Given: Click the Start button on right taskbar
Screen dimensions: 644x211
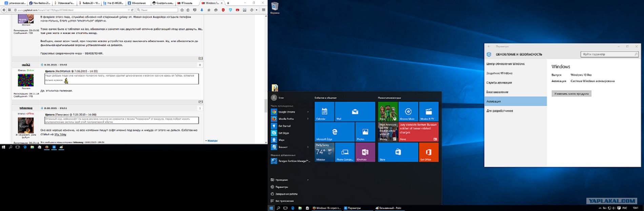Looking at the screenshot, I should click(x=271, y=208).
